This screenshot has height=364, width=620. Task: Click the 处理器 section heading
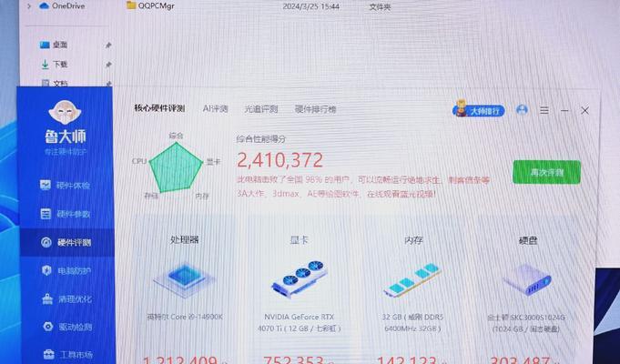click(184, 239)
